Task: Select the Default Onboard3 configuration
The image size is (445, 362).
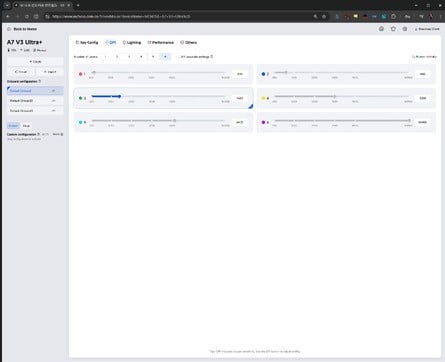Action: tap(35, 111)
